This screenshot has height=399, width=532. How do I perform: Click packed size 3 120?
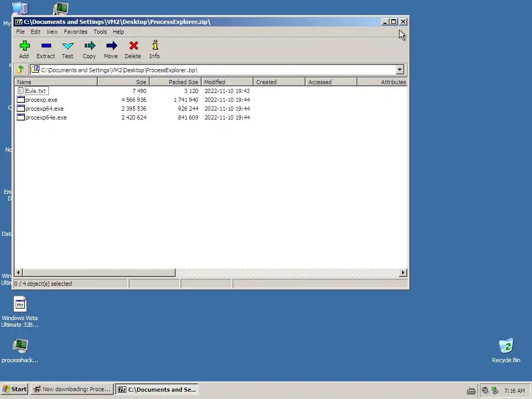pos(191,91)
